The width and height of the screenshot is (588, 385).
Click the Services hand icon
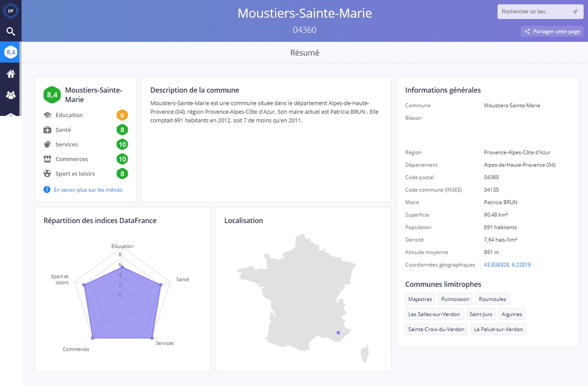click(48, 144)
